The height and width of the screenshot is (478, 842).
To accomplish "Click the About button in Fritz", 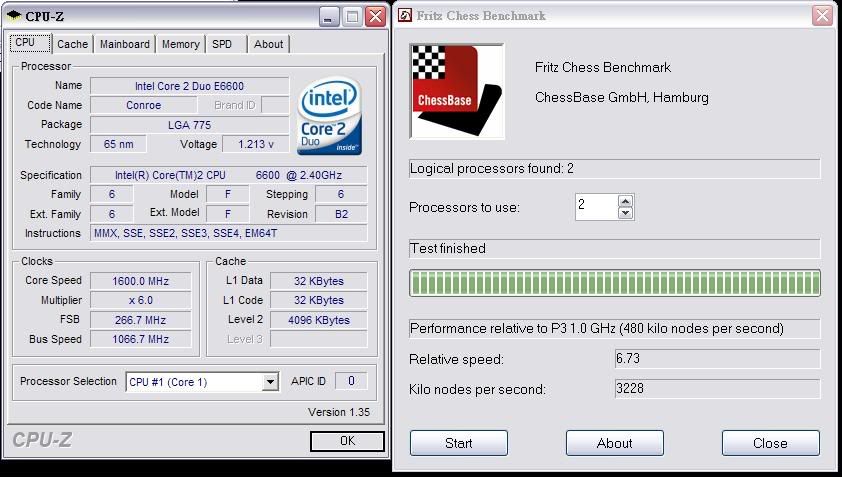I will 615,443.
